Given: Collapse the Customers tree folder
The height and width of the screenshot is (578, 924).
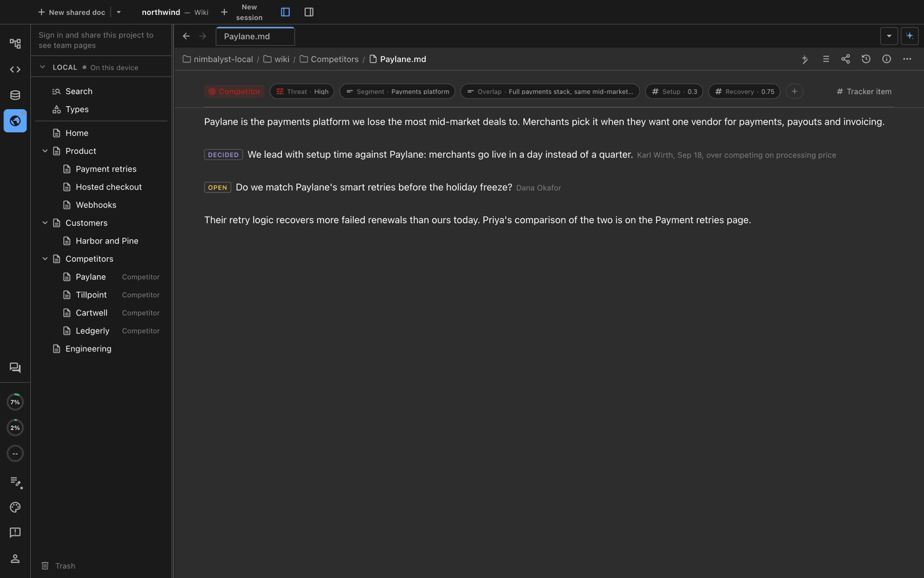Looking at the screenshot, I should tap(45, 223).
